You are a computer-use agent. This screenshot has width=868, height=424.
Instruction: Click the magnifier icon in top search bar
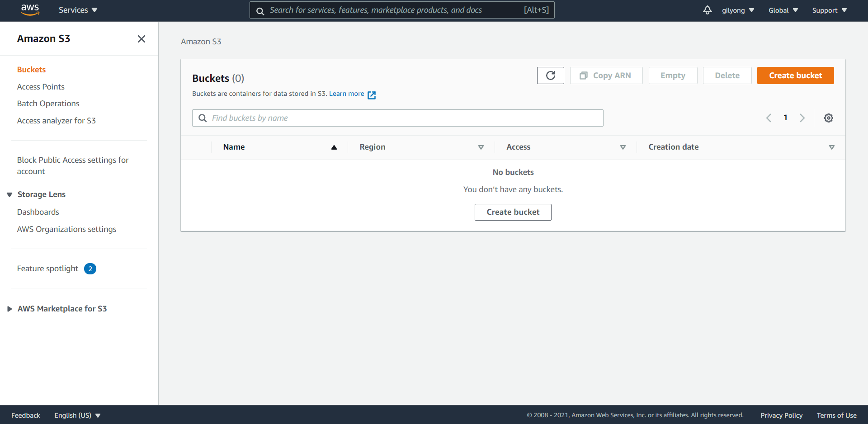pos(260,11)
